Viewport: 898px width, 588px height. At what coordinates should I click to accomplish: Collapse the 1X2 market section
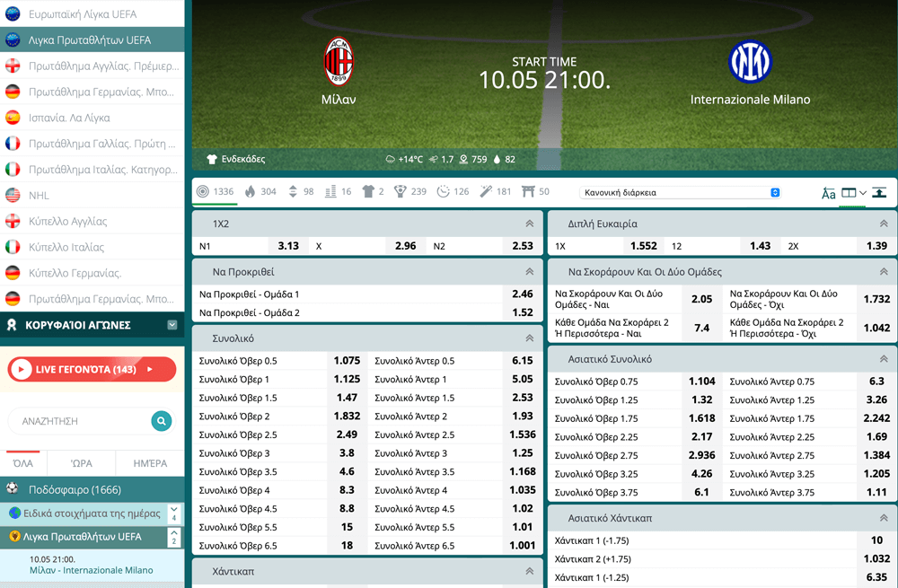529,224
